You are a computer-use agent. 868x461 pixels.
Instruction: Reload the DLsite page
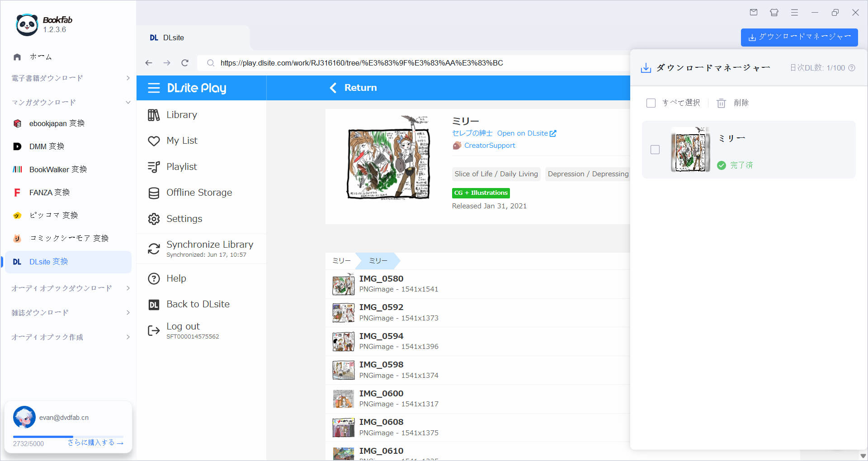click(185, 63)
